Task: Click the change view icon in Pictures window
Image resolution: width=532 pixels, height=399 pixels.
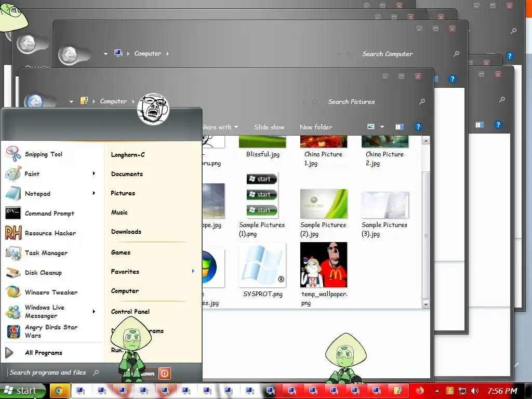Action: coord(371,127)
